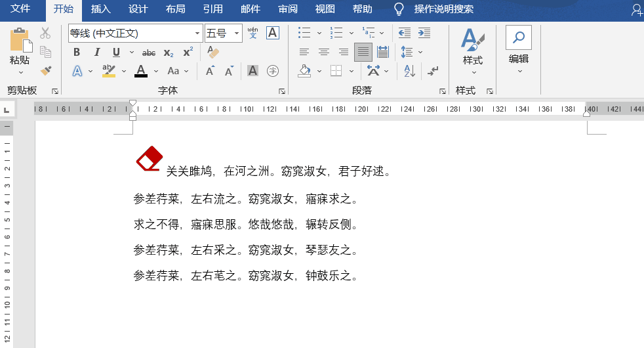
Task: Switch to the 插入 tab
Action: tap(100, 9)
